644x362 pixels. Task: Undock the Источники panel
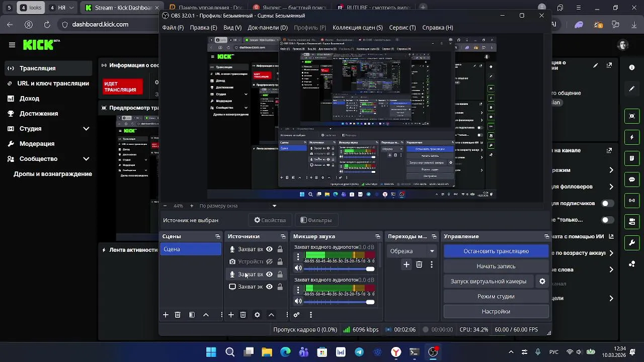(283, 236)
